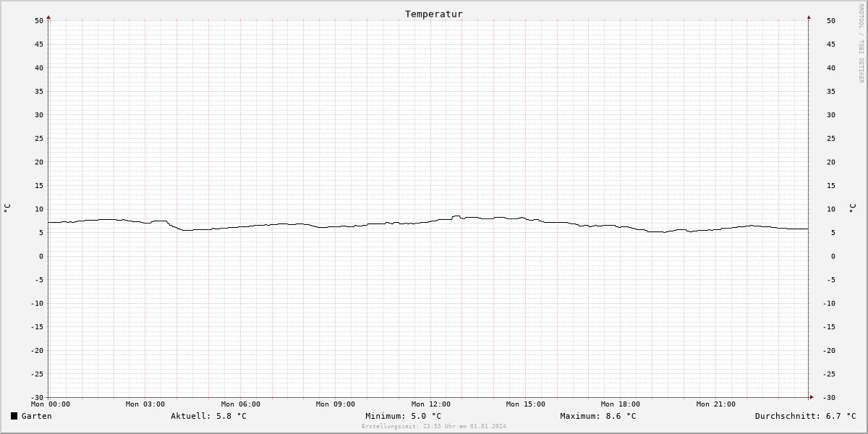Click the "-30" label on the left axis

point(37,398)
